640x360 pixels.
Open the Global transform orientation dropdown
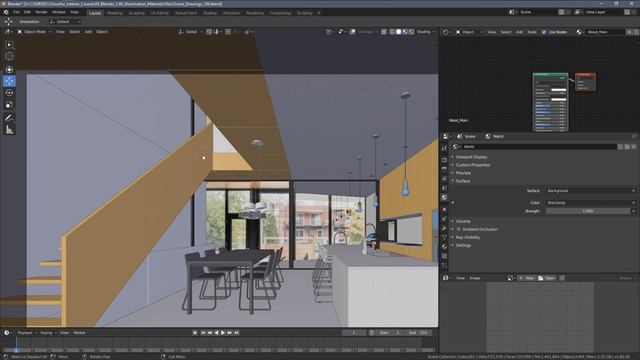(191, 31)
